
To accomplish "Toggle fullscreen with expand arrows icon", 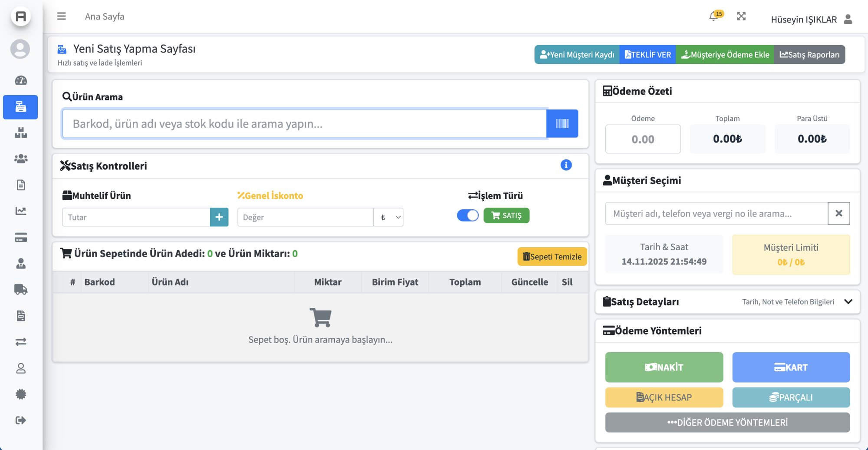I will pos(741,17).
